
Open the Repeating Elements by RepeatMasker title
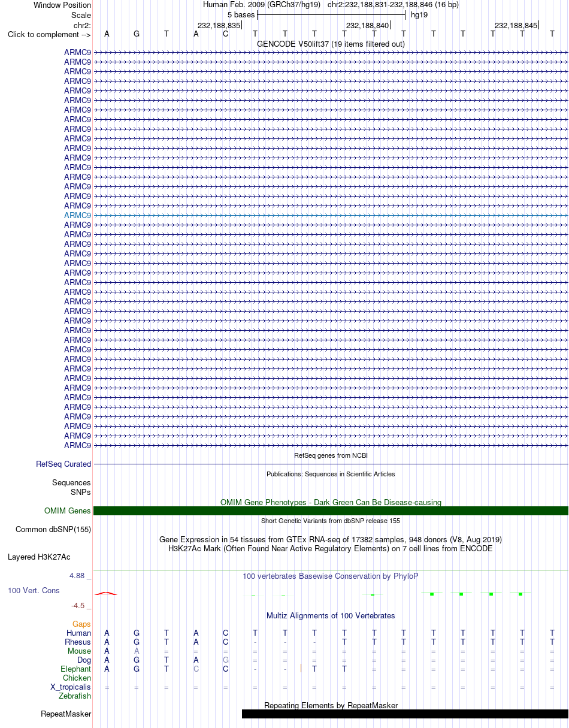(x=331, y=705)
